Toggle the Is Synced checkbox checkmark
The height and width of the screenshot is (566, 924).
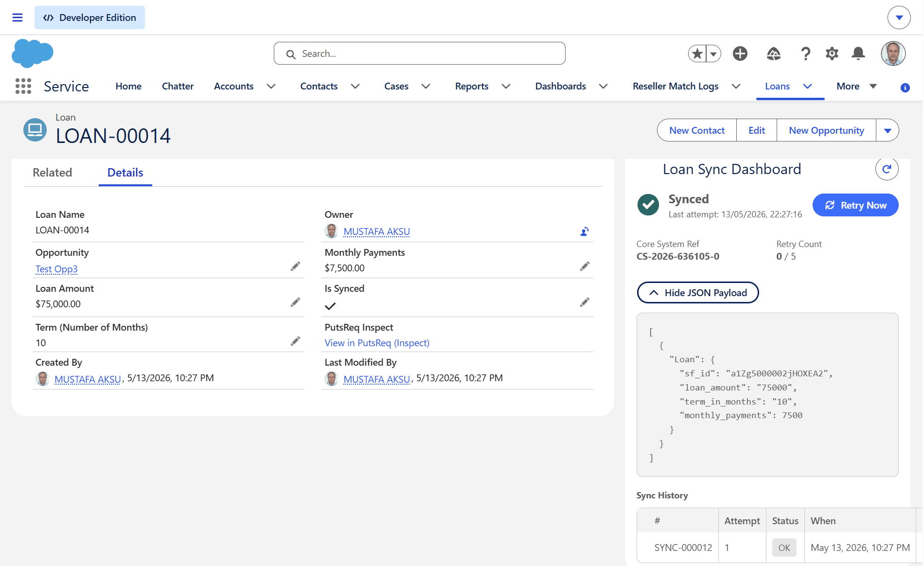click(330, 306)
